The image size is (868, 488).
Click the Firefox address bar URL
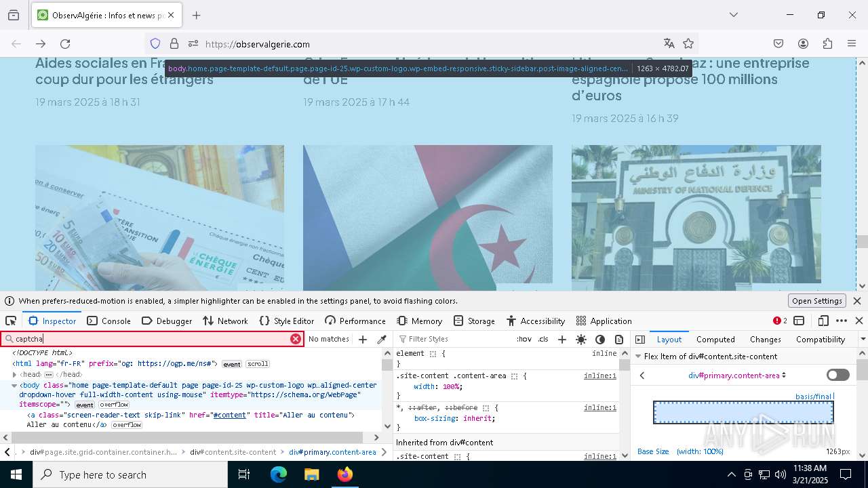click(x=258, y=44)
